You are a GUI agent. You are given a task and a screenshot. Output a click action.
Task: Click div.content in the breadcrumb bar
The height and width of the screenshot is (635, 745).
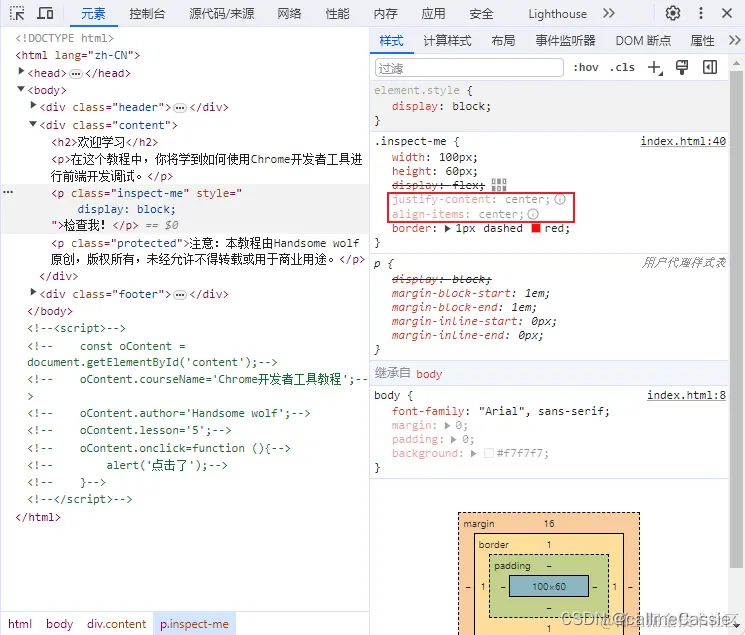tap(116, 624)
